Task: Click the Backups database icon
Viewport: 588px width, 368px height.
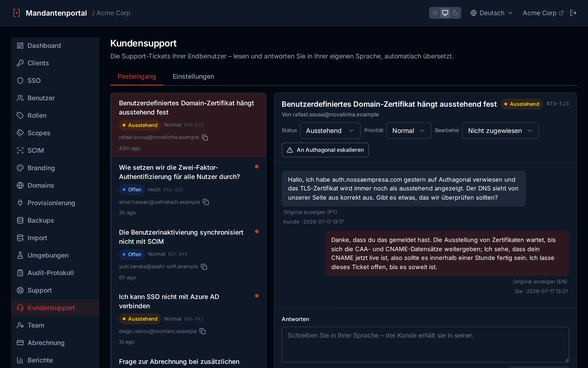Action: click(x=20, y=220)
